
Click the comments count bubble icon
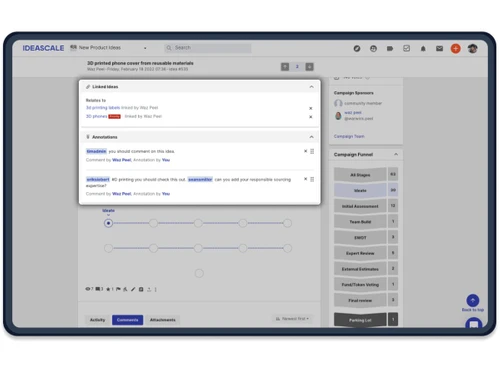point(98,289)
